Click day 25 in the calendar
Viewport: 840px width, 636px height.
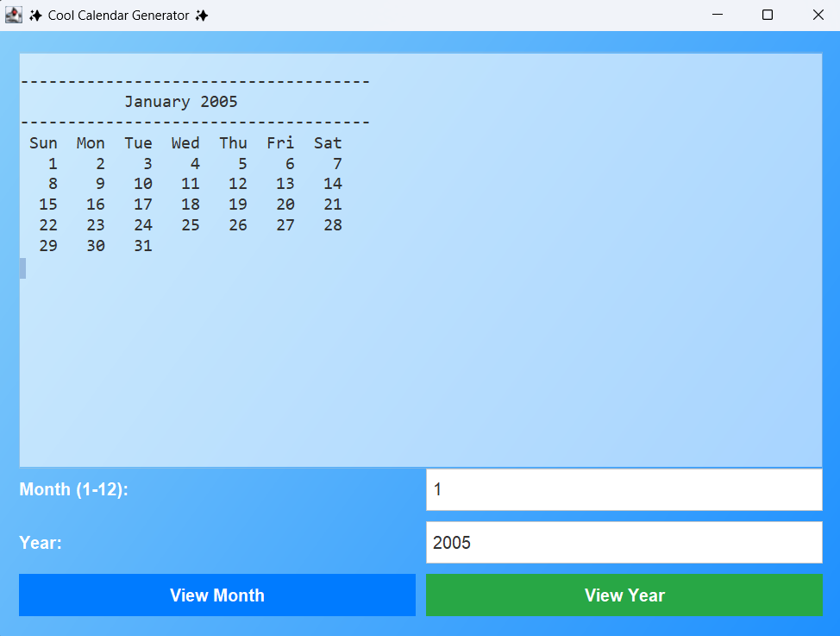tap(191, 225)
